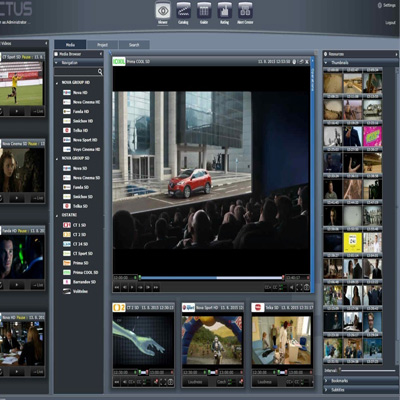Select Fanda HD channel
Image resolution: width=400 pixels, height=400 pixels.
pyautogui.click(x=76, y=112)
